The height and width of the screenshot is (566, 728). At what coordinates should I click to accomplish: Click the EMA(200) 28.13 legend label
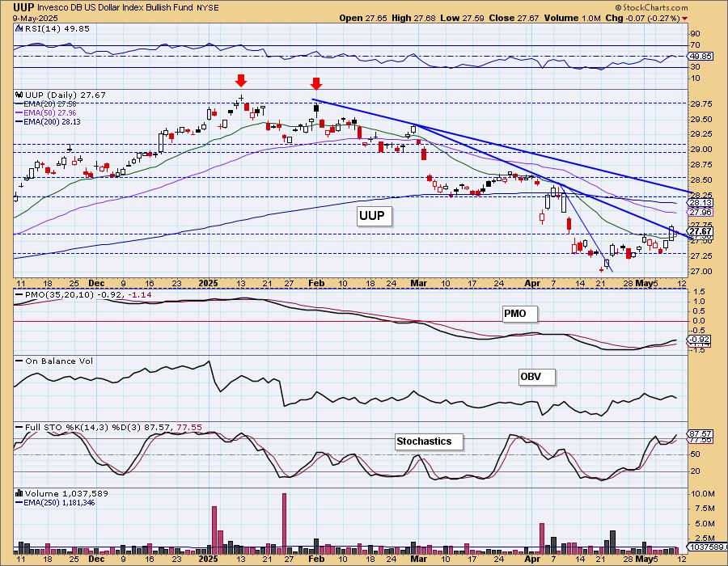point(52,122)
